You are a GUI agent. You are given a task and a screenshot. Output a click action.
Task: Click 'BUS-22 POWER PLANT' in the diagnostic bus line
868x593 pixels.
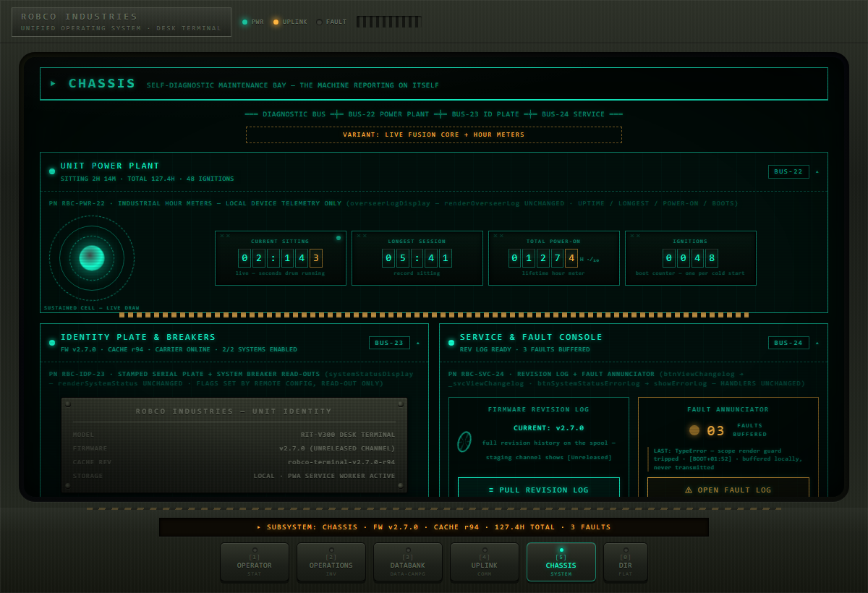click(x=388, y=114)
